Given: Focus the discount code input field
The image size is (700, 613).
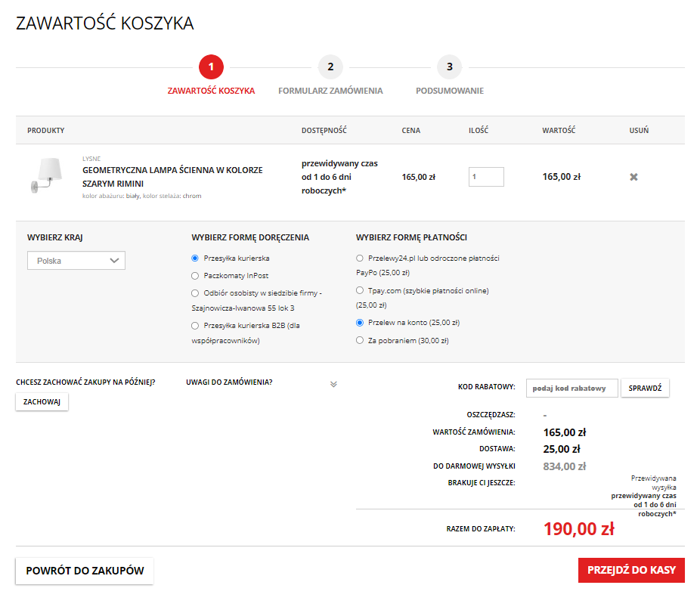Looking at the screenshot, I should (572, 388).
